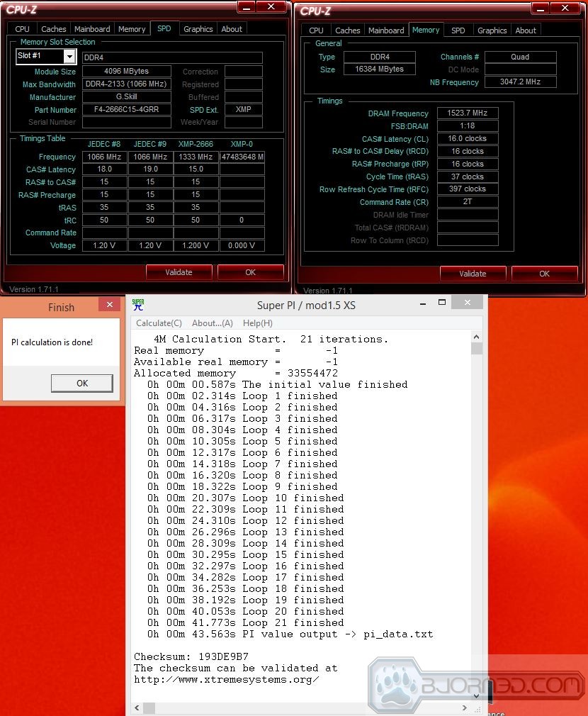Click the NB Frequency value 3047.2 MHz
The height and width of the screenshot is (716, 588).
(x=520, y=82)
